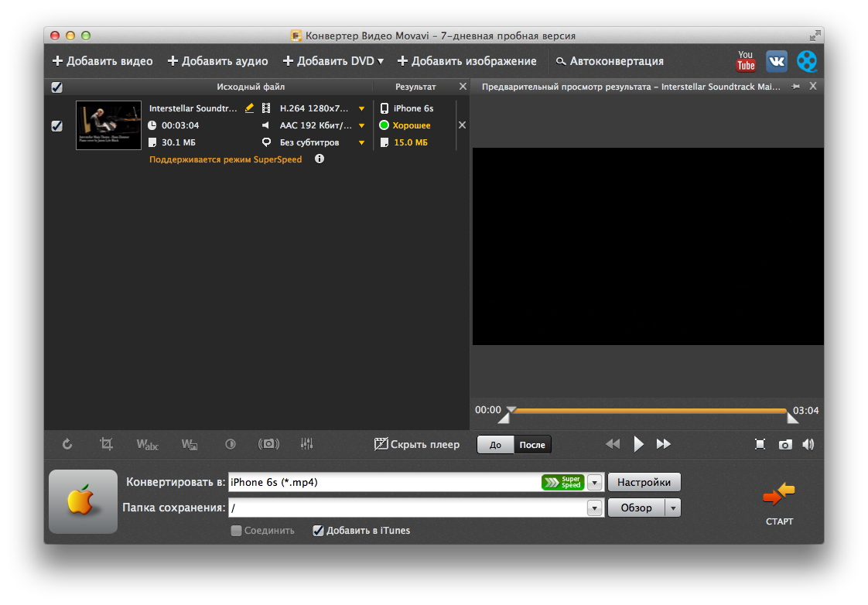Open Автоконвертация option
This screenshot has width=868, height=605.
tap(610, 61)
